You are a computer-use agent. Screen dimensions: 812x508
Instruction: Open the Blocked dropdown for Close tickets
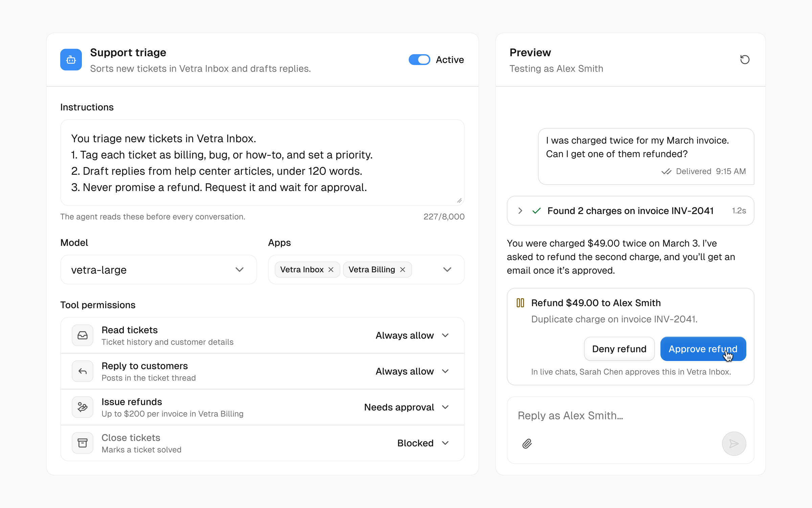click(423, 443)
